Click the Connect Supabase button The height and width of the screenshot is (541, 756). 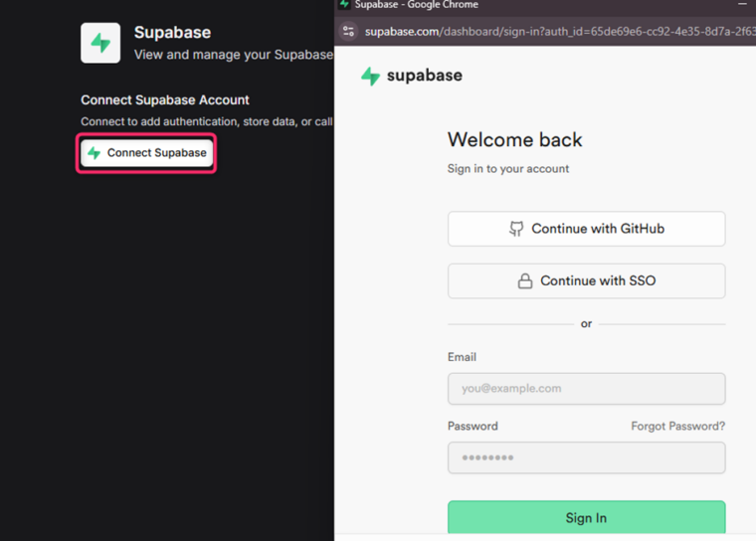[x=146, y=153]
